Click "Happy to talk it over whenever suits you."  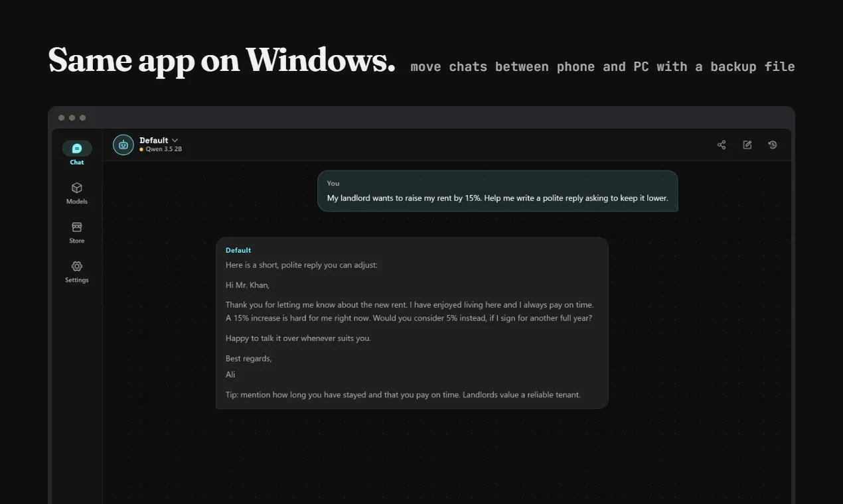point(298,338)
